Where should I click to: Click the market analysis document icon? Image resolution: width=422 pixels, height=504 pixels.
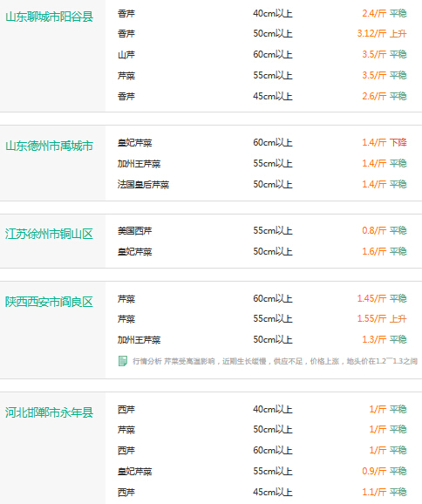click(122, 361)
